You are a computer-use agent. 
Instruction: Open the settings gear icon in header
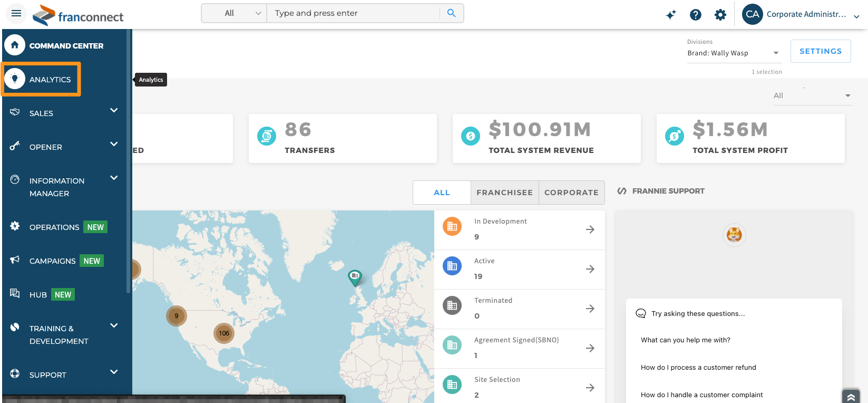720,15
